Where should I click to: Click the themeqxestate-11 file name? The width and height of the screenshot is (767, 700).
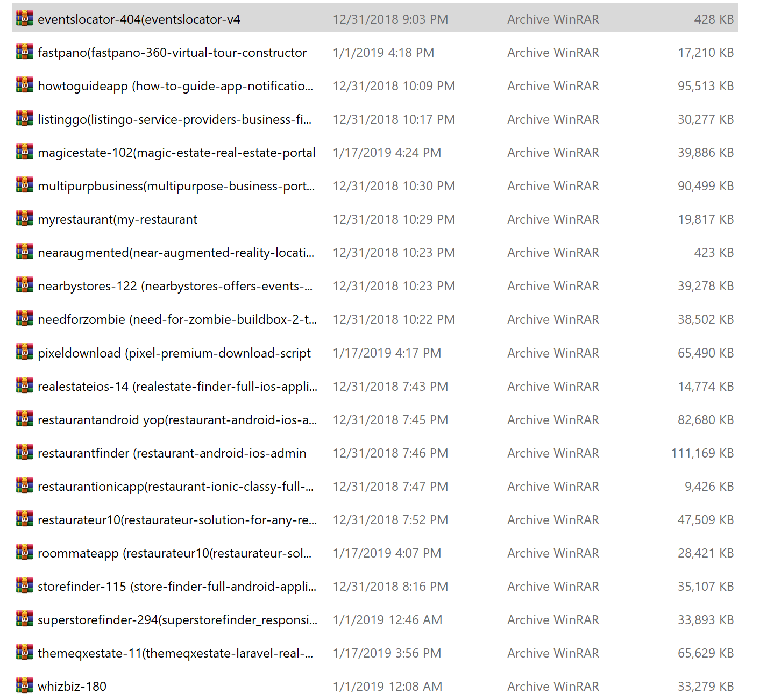click(175, 653)
